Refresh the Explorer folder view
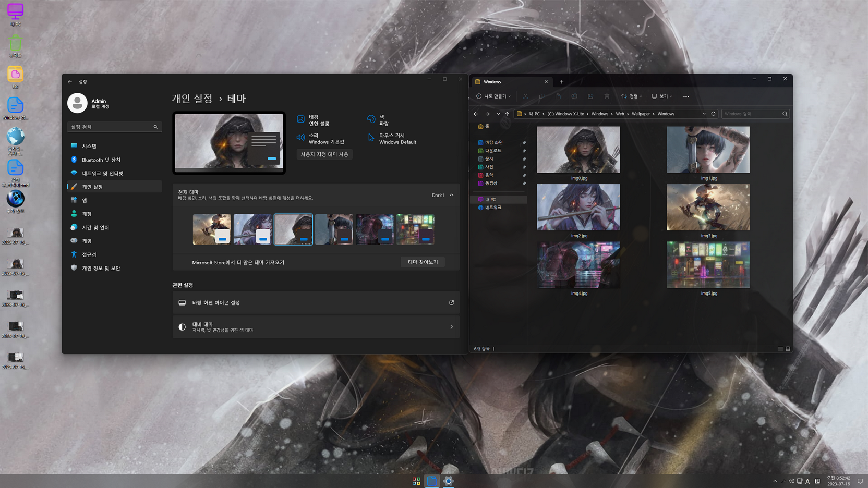 [713, 114]
